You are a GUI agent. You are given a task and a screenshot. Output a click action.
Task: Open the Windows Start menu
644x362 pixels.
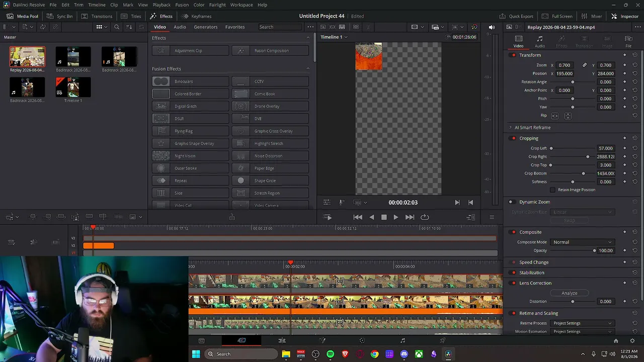[196, 354]
